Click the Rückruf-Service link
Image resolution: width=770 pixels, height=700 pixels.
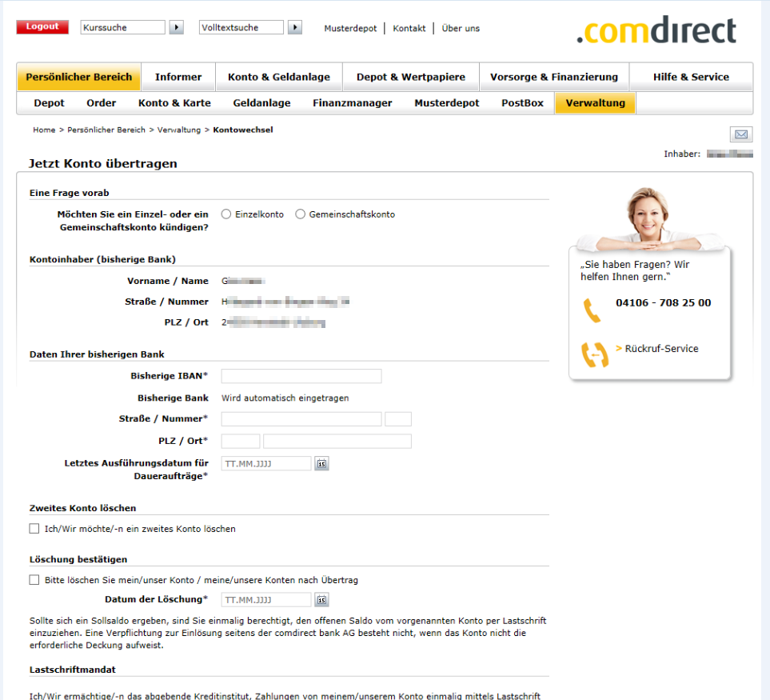coord(661,348)
